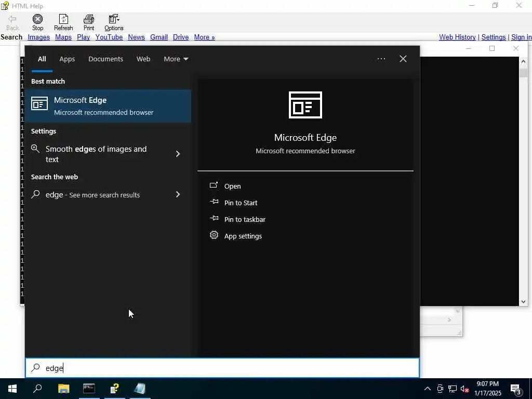
Task: Open the Gmail link in HTML Help
Action: [159, 37]
